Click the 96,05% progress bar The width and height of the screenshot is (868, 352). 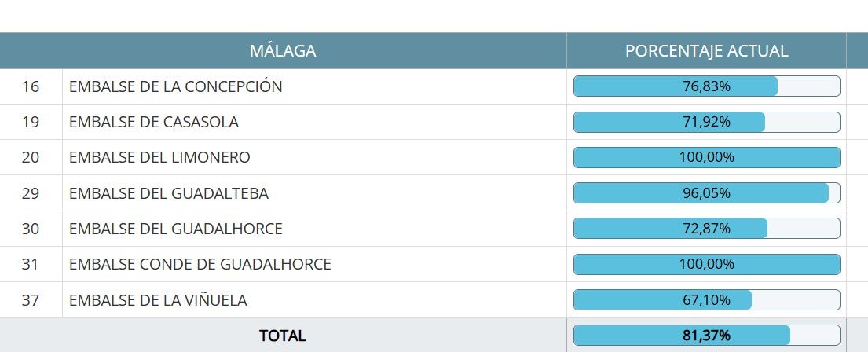[x=706, y=193]
